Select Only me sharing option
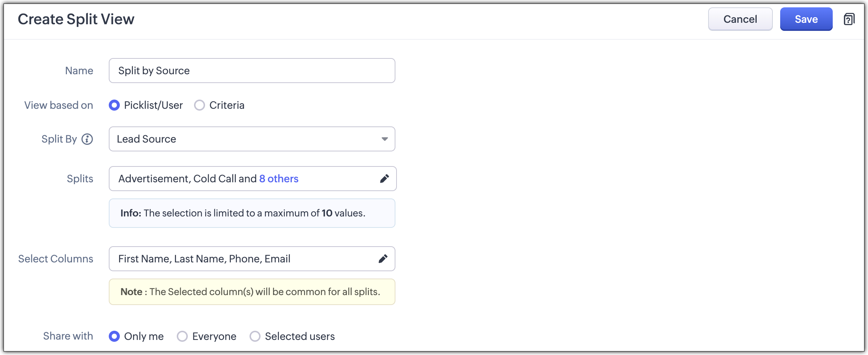This screenshot has width=868, height=355. point(114,336)
